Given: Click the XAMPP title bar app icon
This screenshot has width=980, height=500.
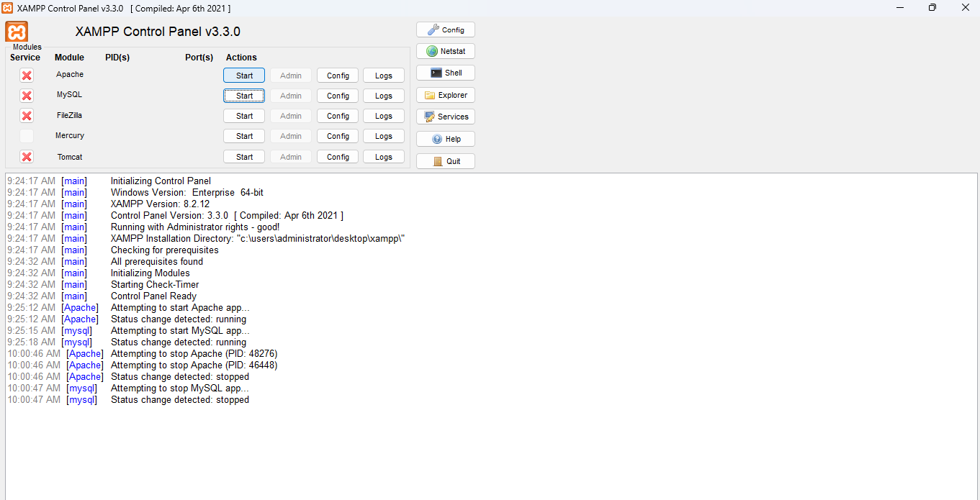Looking at the screenshot, I should tap(7, 8).
